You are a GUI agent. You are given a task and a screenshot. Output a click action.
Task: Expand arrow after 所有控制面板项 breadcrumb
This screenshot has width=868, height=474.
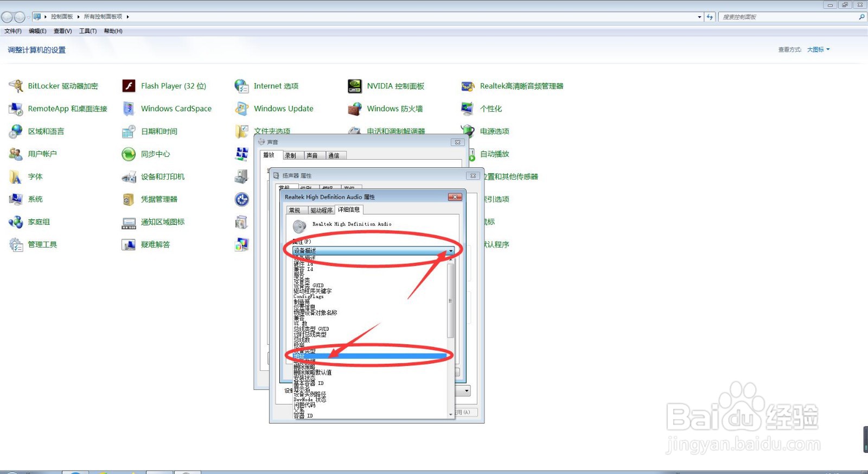pos(128,17)
